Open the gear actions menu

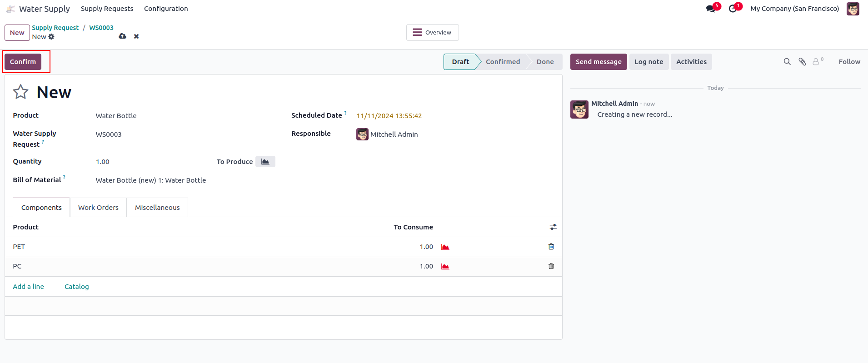[51, 37]
